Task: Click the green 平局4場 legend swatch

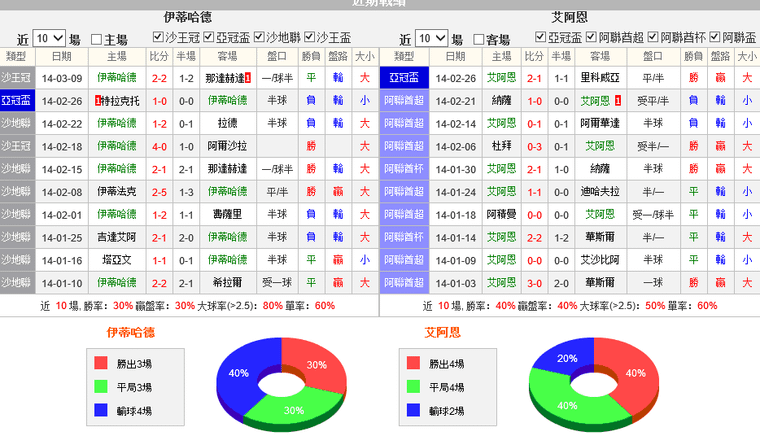Action: (413, 386)
